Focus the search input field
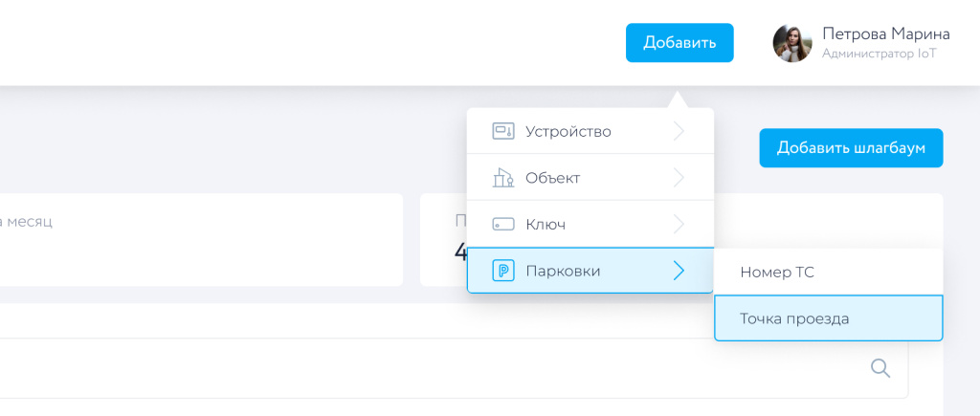The height and width of the screenshot is (416, 980). pos(431,368)
